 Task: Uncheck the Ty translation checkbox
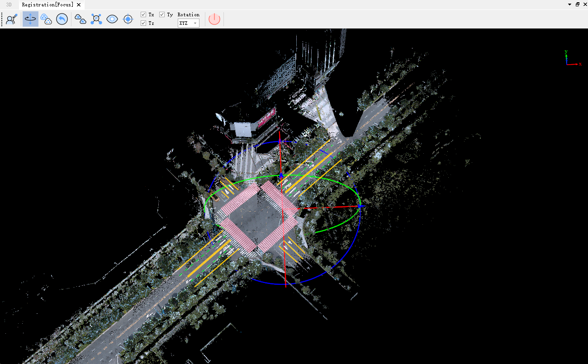point(162,14)
